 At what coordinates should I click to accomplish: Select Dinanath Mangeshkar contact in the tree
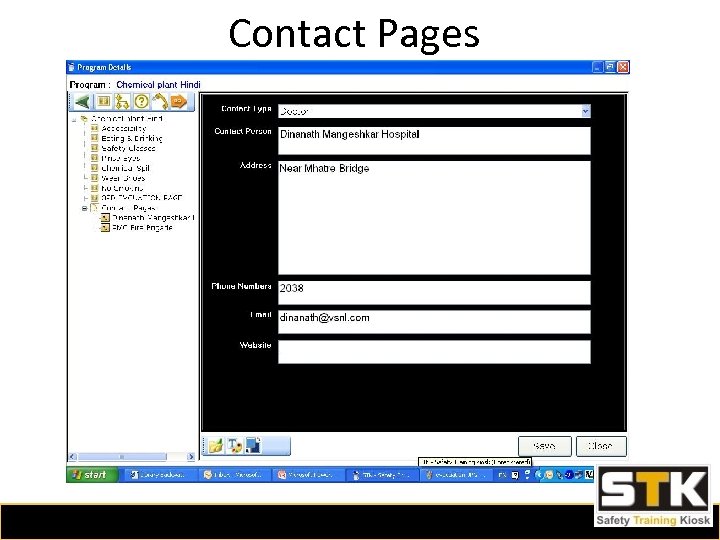click(x=153, y=218)
